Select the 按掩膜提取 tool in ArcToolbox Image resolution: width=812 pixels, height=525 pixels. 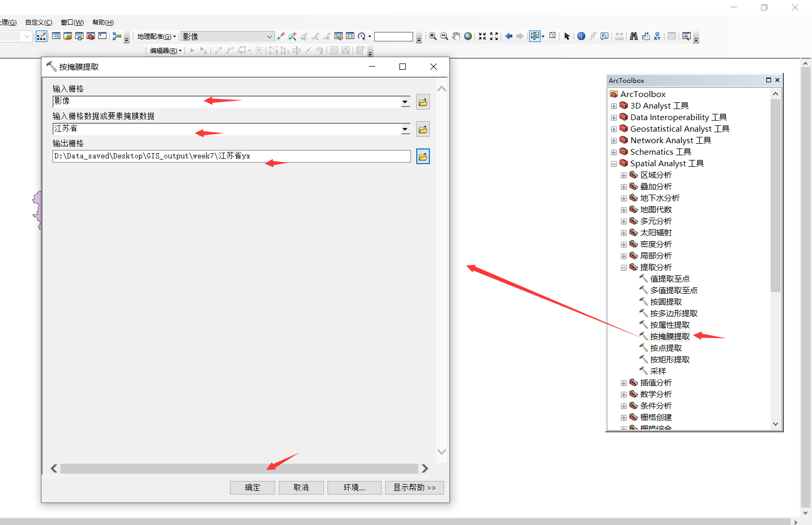[670, 337]
